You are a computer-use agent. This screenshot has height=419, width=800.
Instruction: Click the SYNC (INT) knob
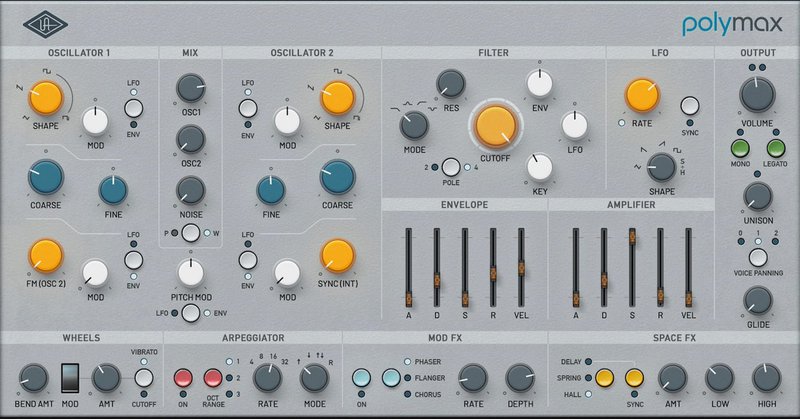(x=337, y=256)
